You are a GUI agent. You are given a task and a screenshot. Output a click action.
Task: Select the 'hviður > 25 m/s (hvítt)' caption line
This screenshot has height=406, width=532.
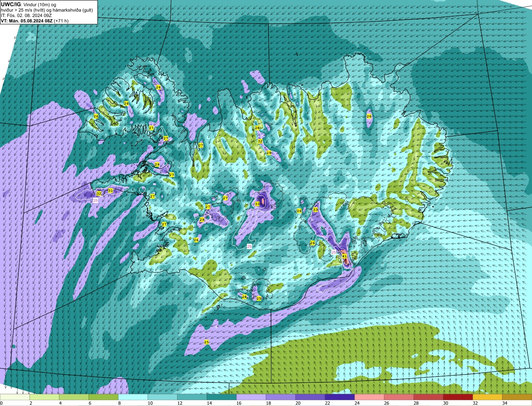tap(47, 10)
